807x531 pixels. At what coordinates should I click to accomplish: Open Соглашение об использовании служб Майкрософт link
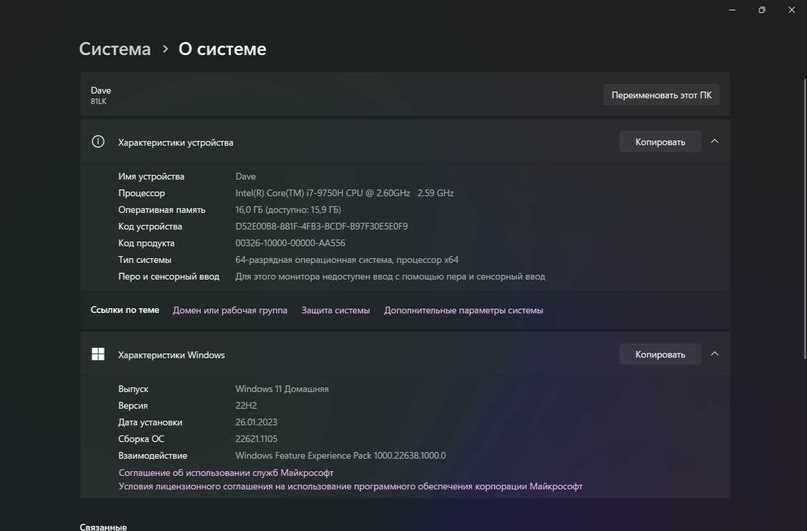226,472
